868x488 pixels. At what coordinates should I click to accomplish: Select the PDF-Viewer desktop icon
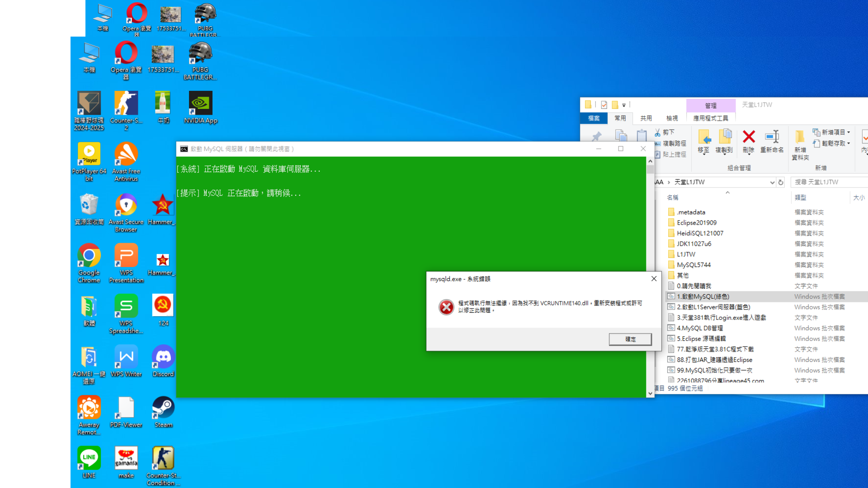pyautogui.click(x=126, y=412)
